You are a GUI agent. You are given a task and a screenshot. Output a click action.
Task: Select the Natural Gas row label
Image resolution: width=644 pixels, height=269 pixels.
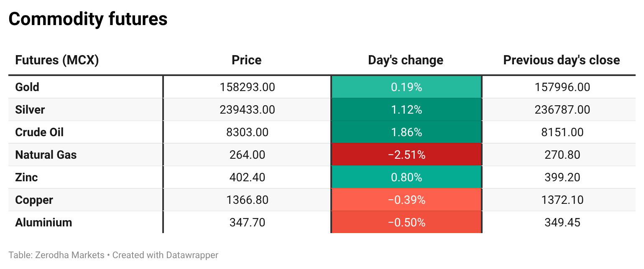46,155
